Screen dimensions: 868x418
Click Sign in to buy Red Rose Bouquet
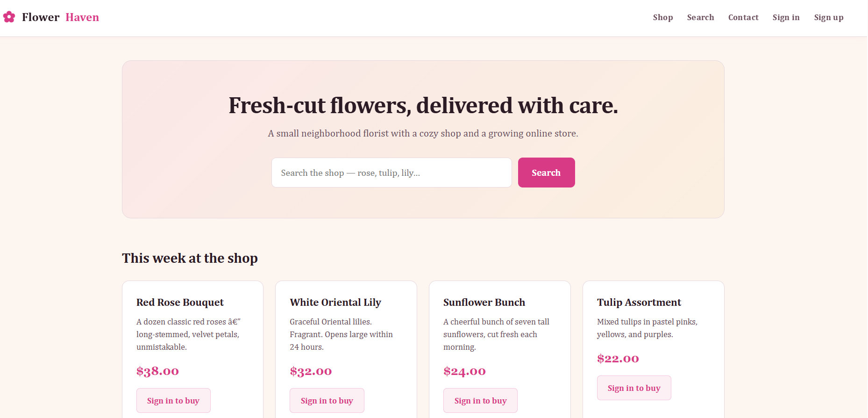pos(173,400)
